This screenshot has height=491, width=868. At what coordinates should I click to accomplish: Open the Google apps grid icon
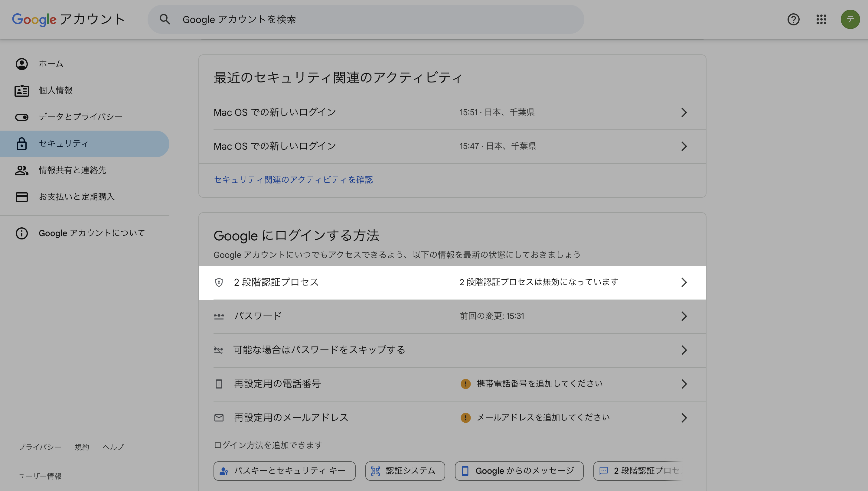pos(821,19)
